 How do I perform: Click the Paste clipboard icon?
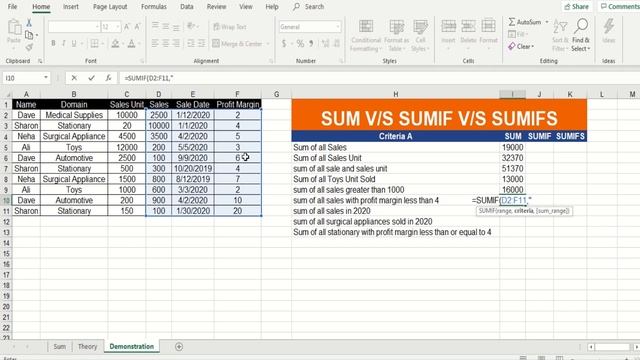(14, 27)
